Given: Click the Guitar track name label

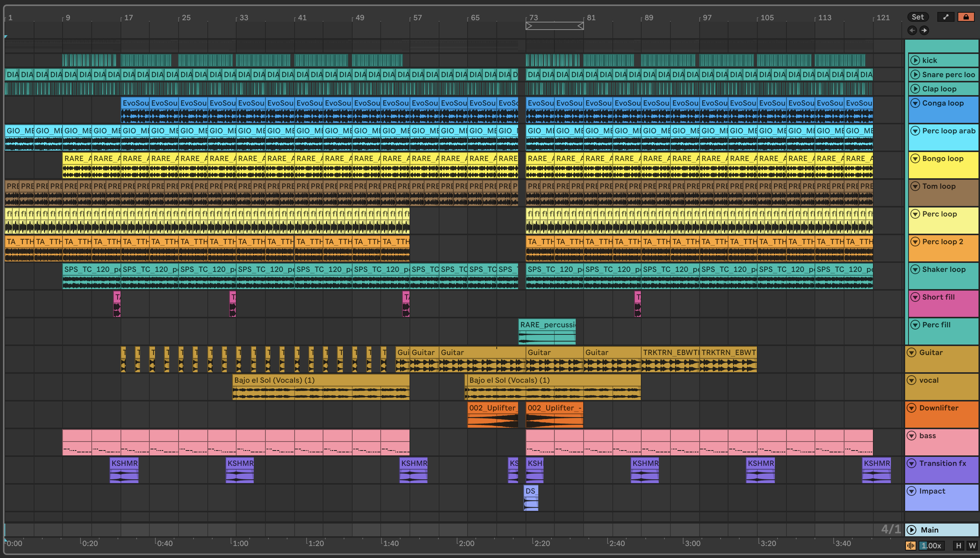Looking at the screenshot, I should tap(931, 352).
